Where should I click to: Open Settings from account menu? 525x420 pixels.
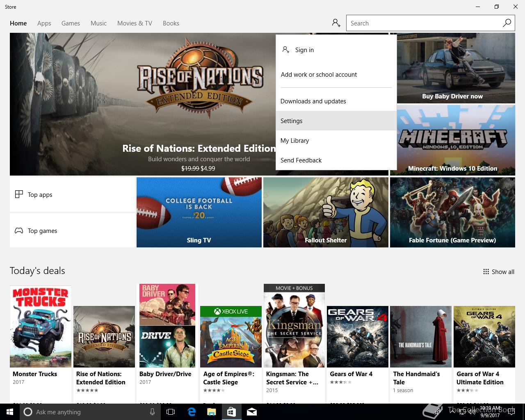(336, 121)
